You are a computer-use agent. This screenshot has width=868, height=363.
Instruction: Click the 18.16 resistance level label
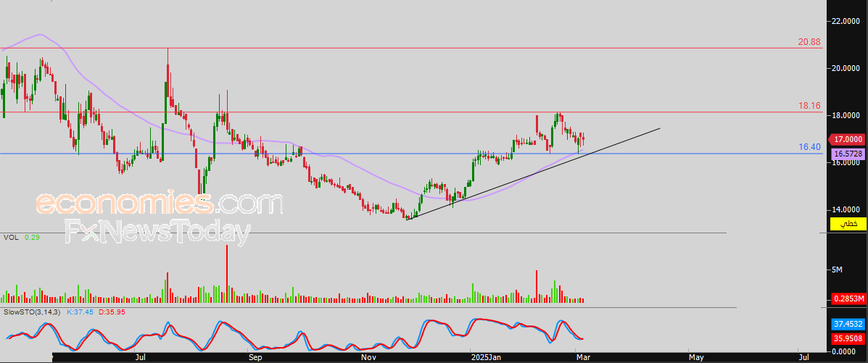[x=809, y=105]
